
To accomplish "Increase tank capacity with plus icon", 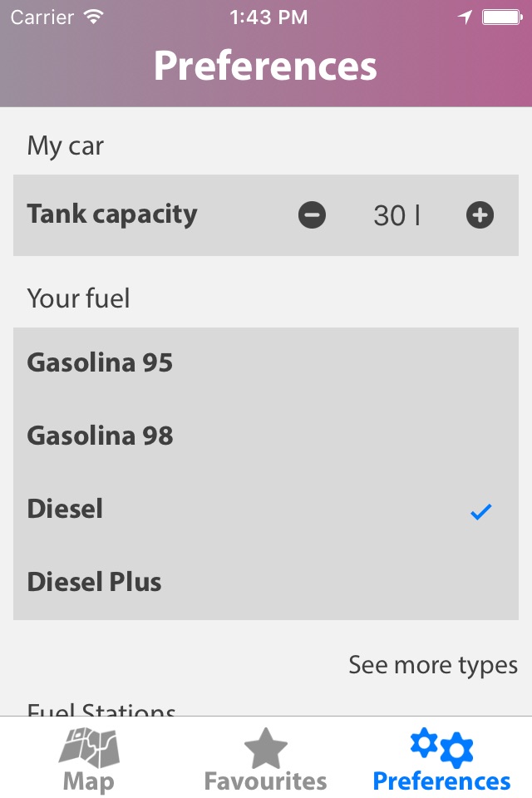I will (x=480, y=216).
